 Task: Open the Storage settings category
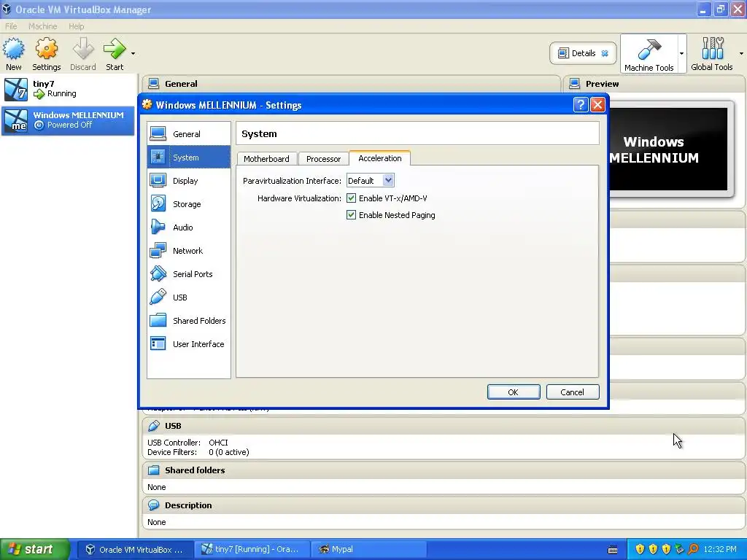click(x=189, y=204)
